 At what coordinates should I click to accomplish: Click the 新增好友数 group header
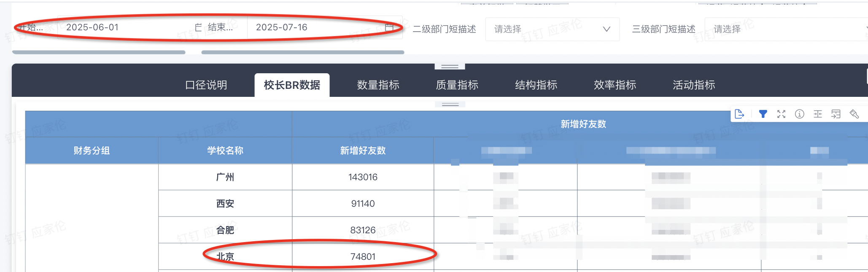(583, 124)
